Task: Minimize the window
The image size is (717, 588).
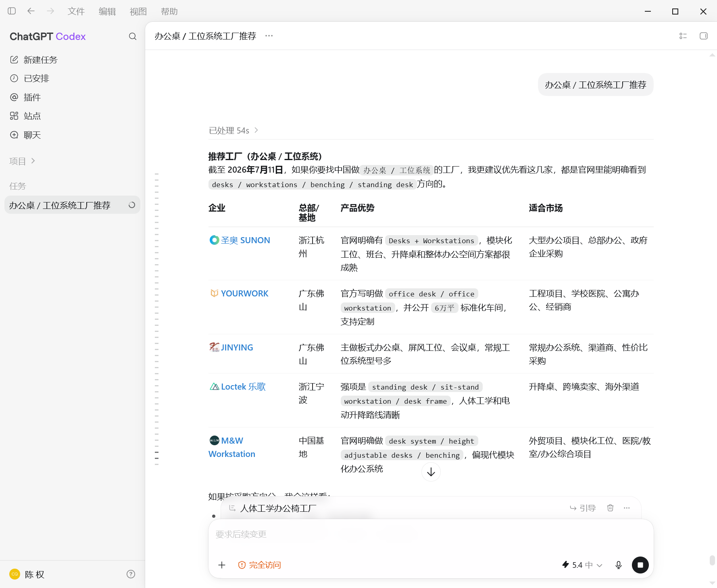Action: click(648, 11)
